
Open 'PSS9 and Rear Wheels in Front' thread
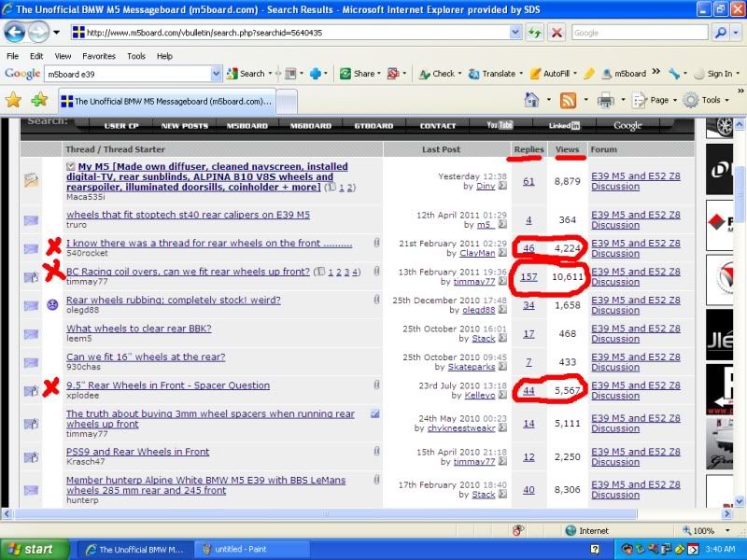(x=137, y=452)
